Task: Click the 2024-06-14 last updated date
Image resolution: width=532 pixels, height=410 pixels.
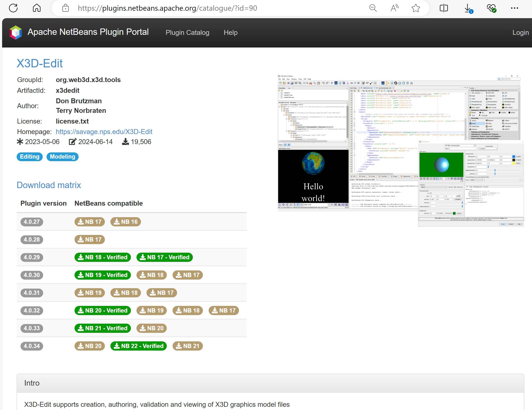Action: pos(95,142)
